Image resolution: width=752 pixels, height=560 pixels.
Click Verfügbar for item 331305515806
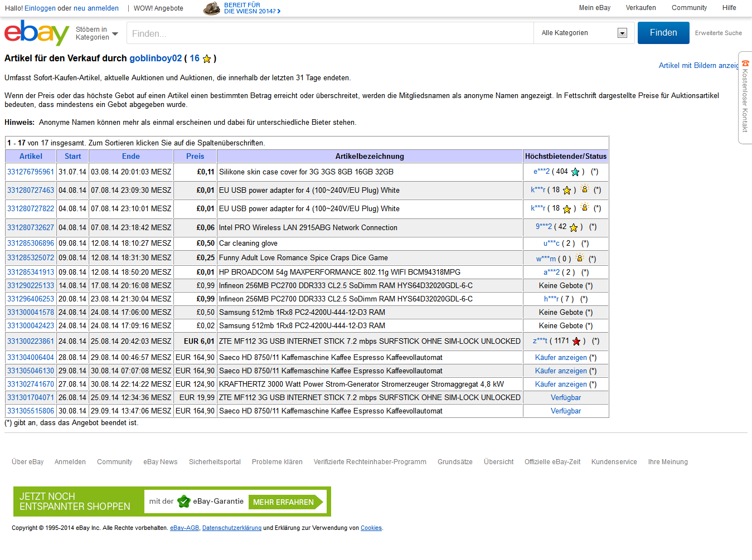pyautogui.click(x=566, y=411)
